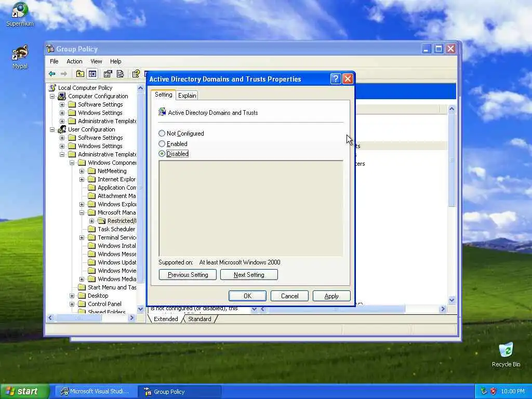The image size is (532, 399).
Task: Select the User Configuration node icon
Action: click(62, 129)
